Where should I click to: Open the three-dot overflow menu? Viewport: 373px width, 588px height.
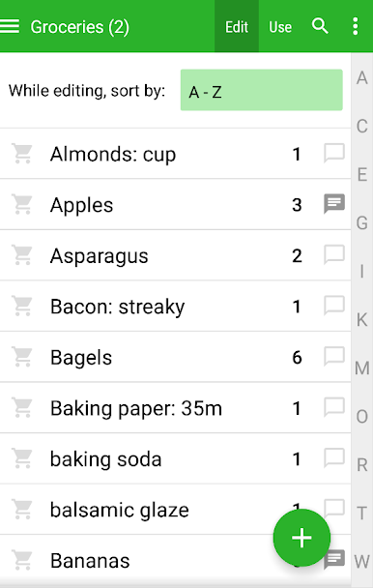click(355, 26)
